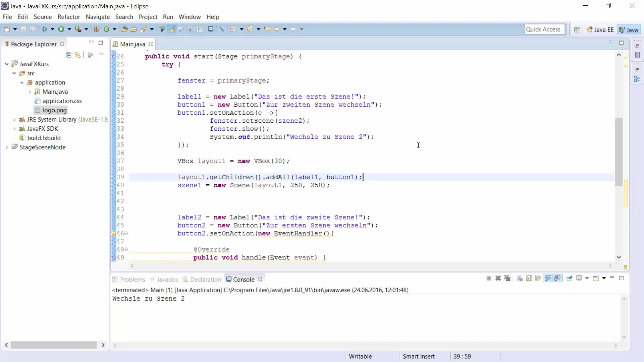The width and height of the screenshot is (644, 362).
Task: Open the File menu
Action: click(x=7, y=17)
